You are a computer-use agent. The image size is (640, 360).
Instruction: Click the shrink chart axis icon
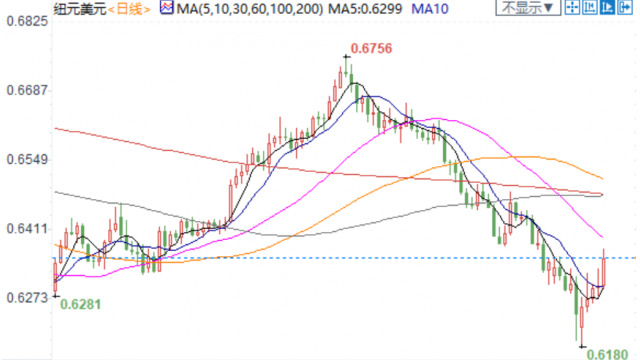click(x=589, y=7)
